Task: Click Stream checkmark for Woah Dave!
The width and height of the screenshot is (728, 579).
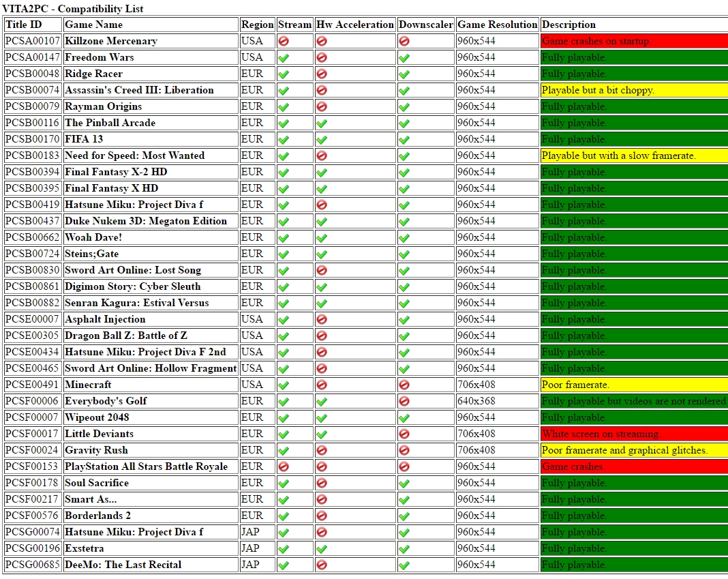Action: (283, 239)
